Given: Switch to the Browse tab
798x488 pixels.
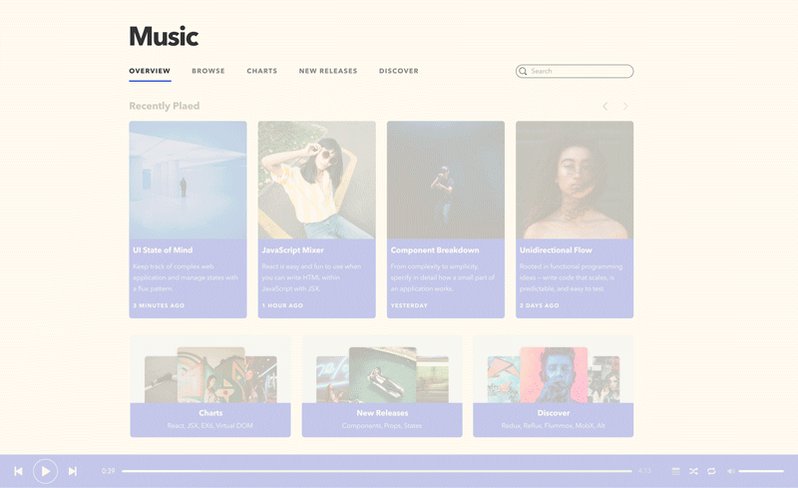Looking at the screenshot, I should [208, 71].
